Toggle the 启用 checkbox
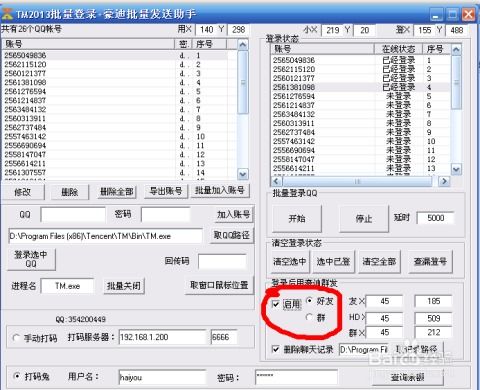This screenshot has height=390, width=480. tap(276, 304)
